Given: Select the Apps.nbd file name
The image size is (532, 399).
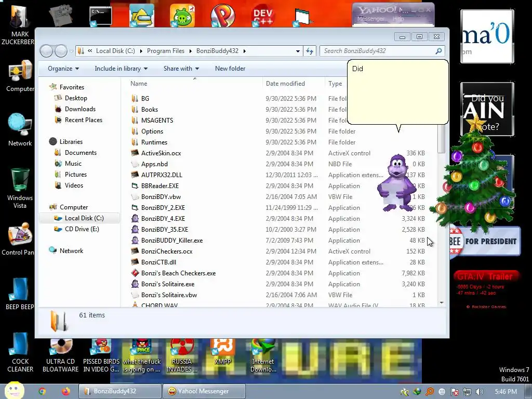Looking at the screenshot, I should tap(154, 164).
